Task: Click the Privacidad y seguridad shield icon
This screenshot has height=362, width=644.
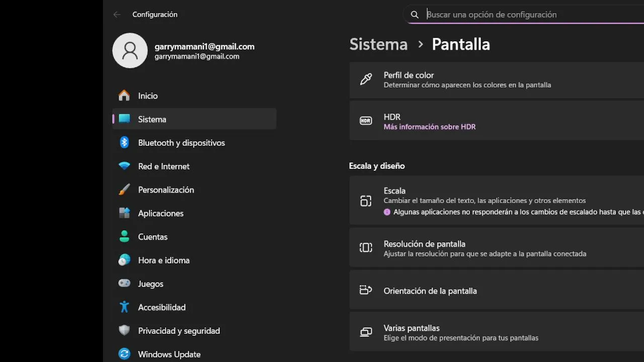Action: click(124, 330)
